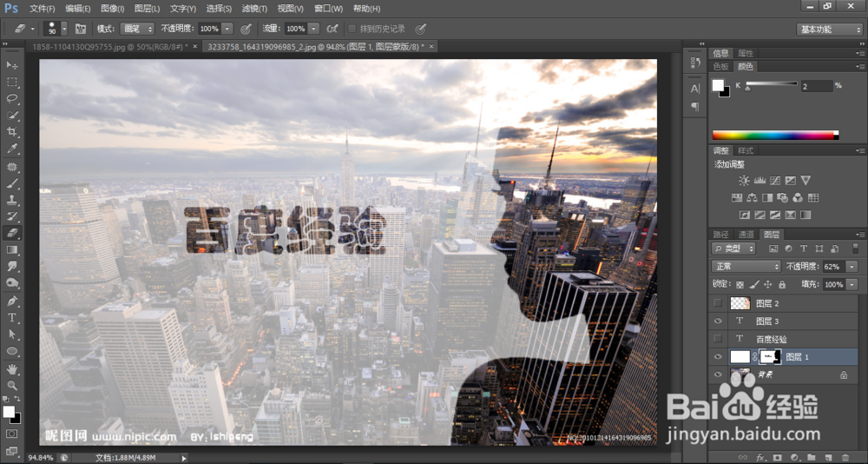
Task: Open the eraser opacity dropdown arrow
Action: pyautogui.click(x=227, y=29)
